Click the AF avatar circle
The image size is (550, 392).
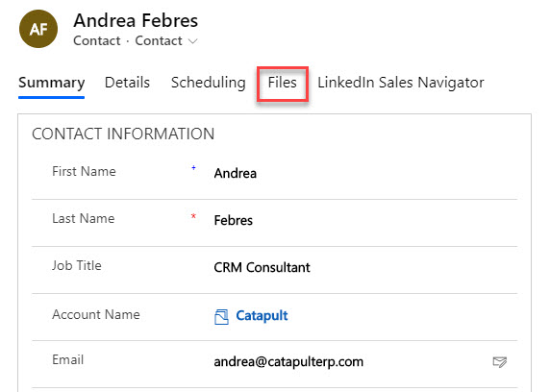[x=38, y=29]
